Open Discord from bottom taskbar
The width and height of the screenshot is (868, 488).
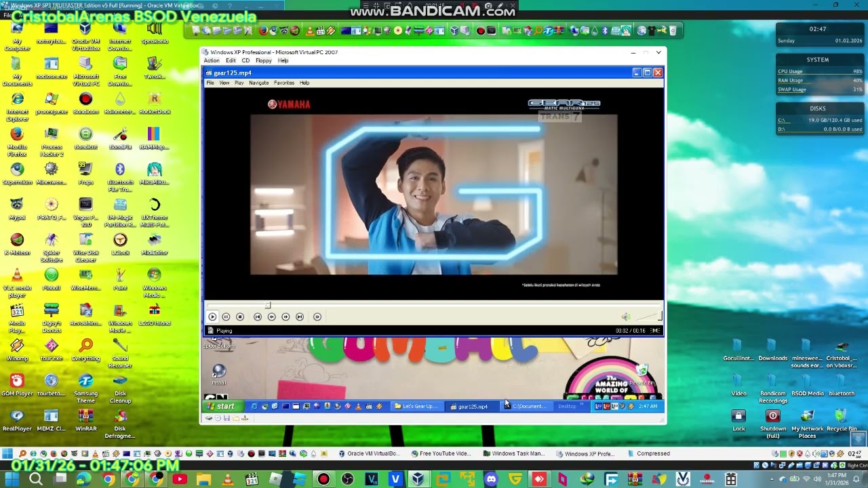(x=491, y=480)
